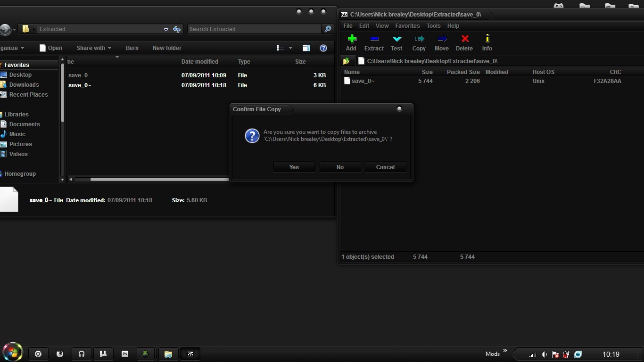Confirm file copy with Yes button

(x=294, y=167)
